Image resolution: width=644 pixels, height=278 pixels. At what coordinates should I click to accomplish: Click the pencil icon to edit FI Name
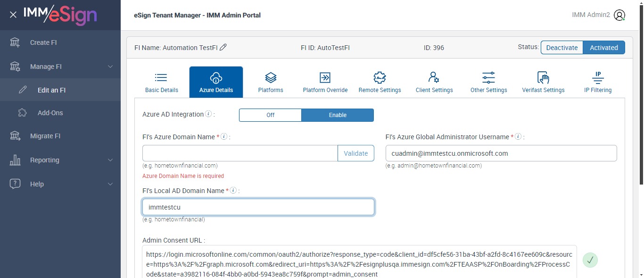223,47
